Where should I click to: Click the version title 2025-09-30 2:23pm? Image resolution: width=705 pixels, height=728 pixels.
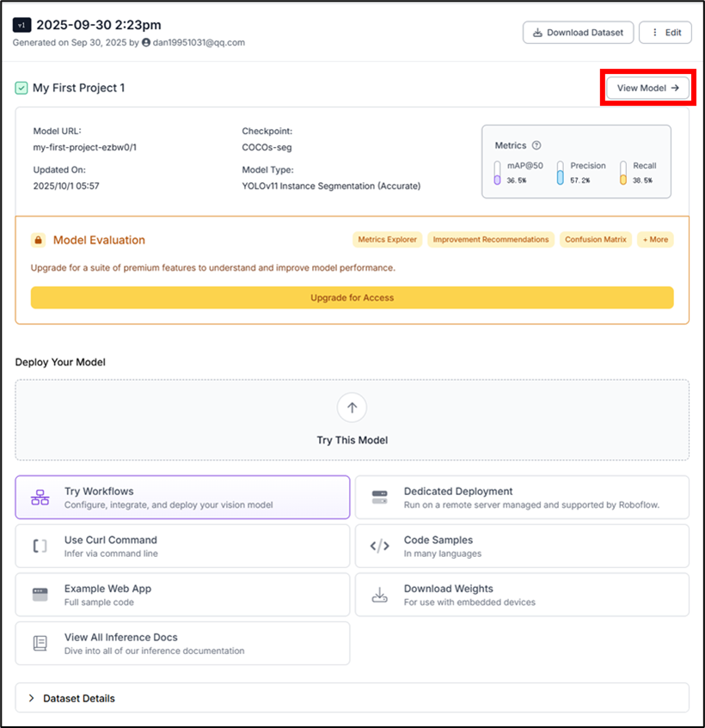(x=99, y=25)
